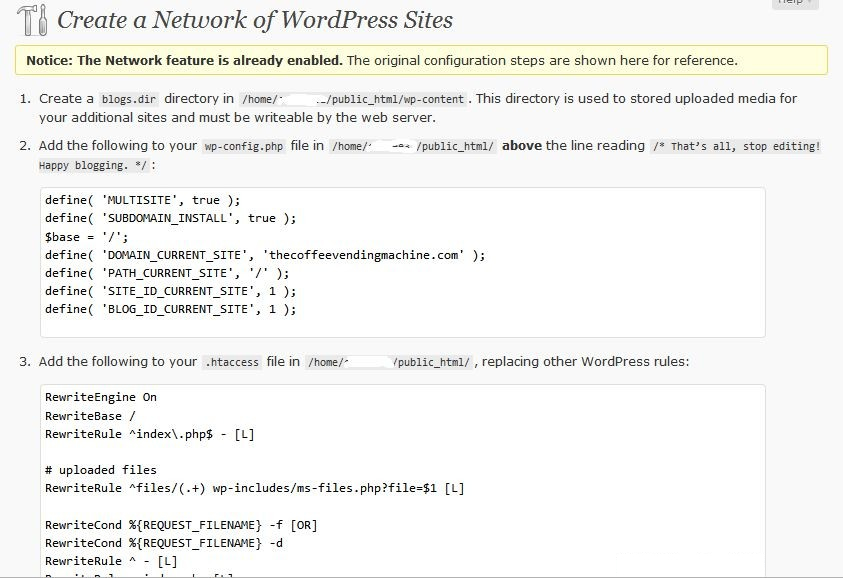Viewport: 843px width, 578px height.
Task: Click the 'BLOG_ID_CURRENT_SITE' define line
Action: [170, 309]
